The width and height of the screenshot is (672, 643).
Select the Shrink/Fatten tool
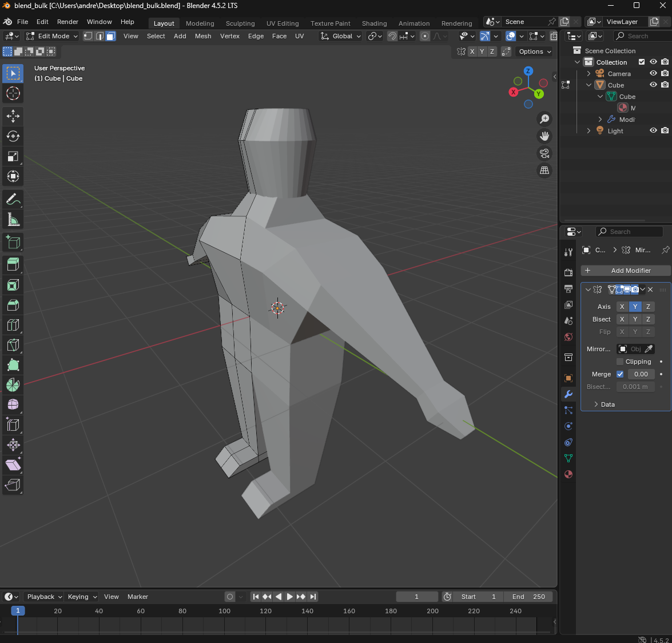13,444
